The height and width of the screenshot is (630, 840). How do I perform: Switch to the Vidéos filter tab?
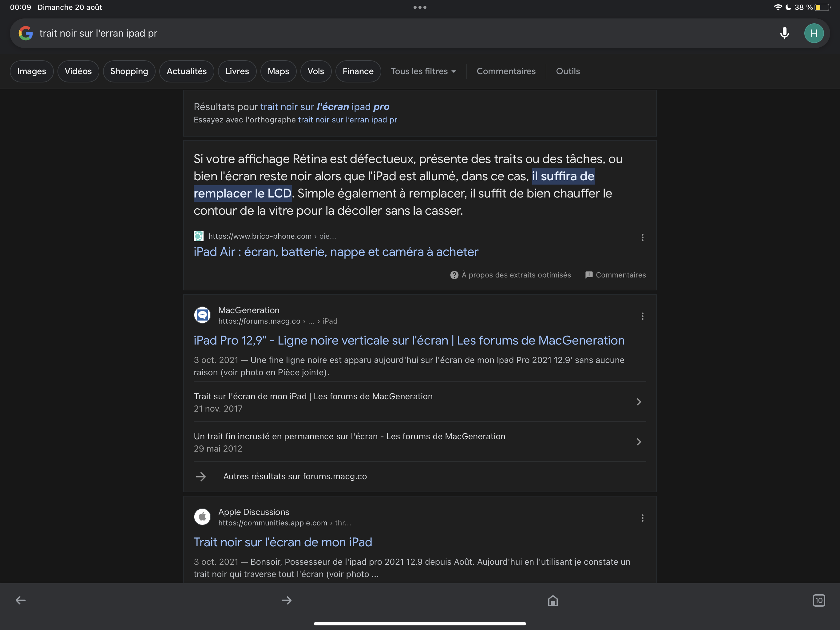78,71
